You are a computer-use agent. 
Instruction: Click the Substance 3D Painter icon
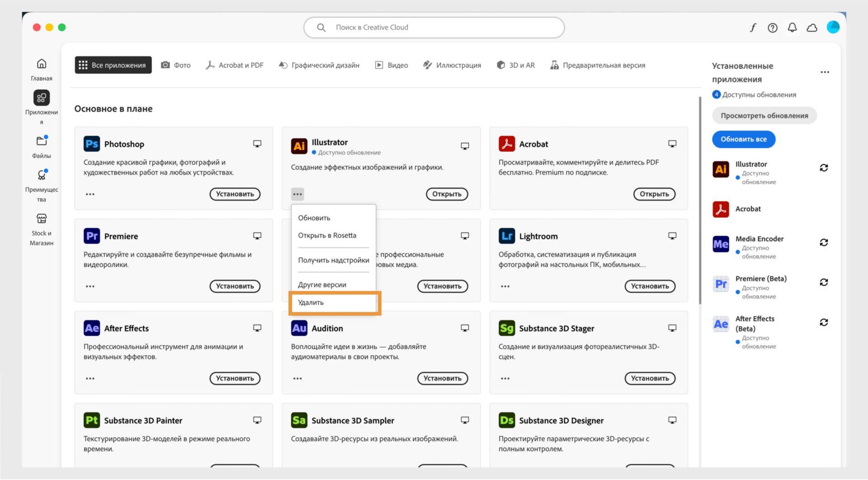pyautogui.click(x=92, y=420)
